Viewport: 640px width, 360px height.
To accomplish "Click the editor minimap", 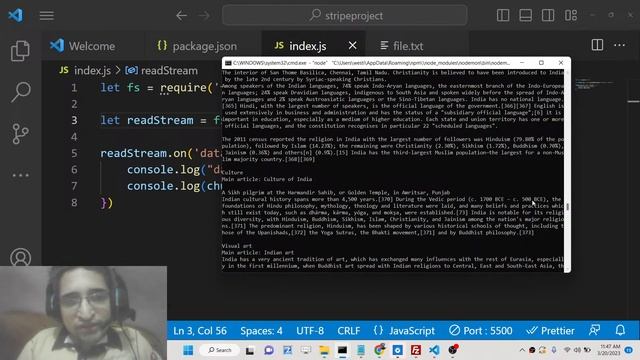I will [594, 84].
